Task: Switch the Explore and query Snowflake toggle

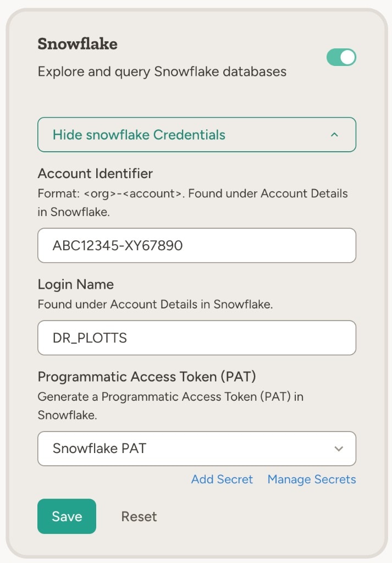Action: [x=341, y=56]
